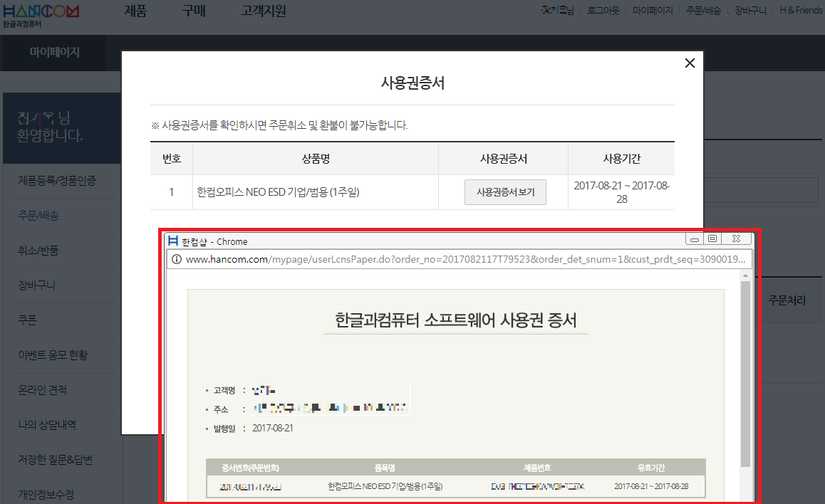Click the URL in the Chrome popup address bar
This screenshot has width=825, height=504.
click(465, 259)
